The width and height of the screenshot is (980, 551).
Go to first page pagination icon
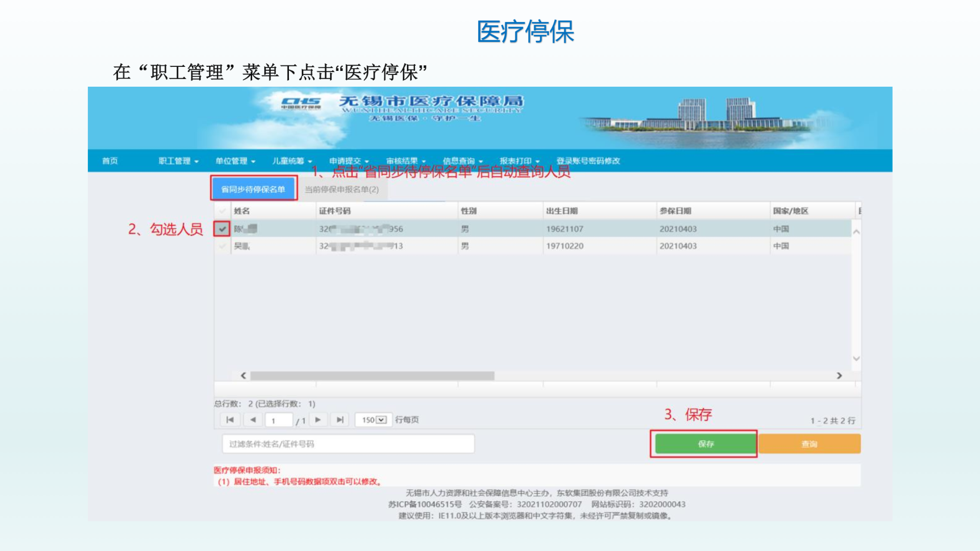(230, 420)
